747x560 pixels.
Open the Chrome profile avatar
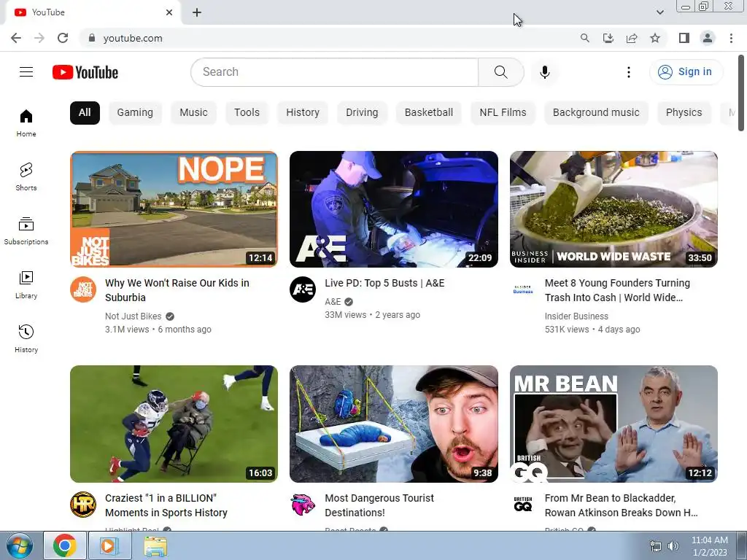pyautogui.click(x=708, y=38)
